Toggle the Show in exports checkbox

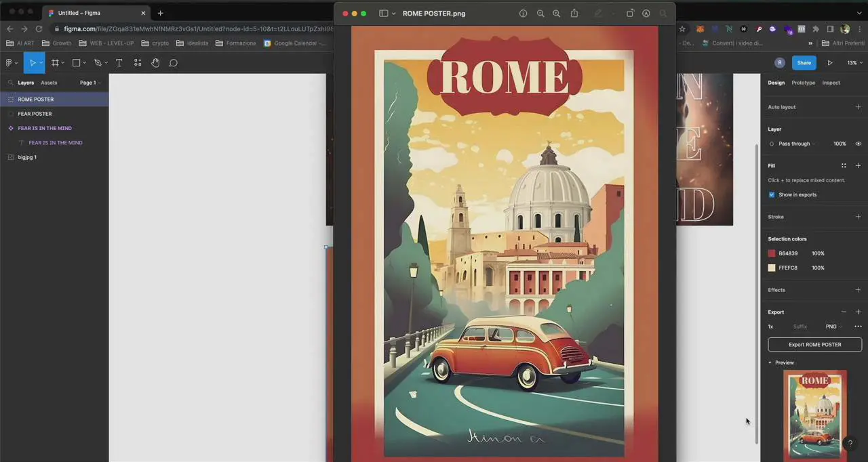[x=772, y=195]
